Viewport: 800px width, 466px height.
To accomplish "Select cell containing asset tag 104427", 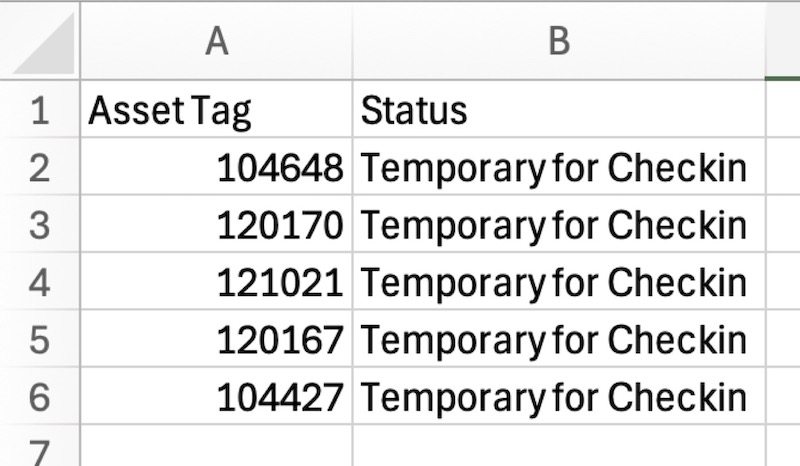I will 216,397.
